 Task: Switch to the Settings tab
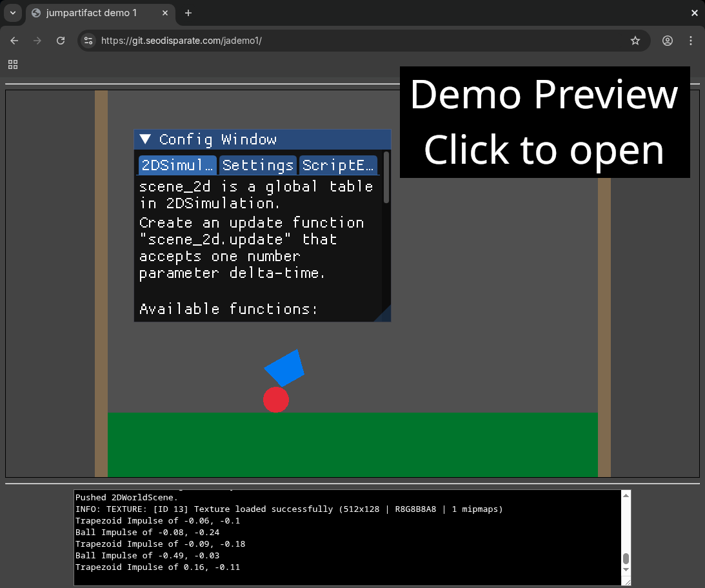[257, 165]
